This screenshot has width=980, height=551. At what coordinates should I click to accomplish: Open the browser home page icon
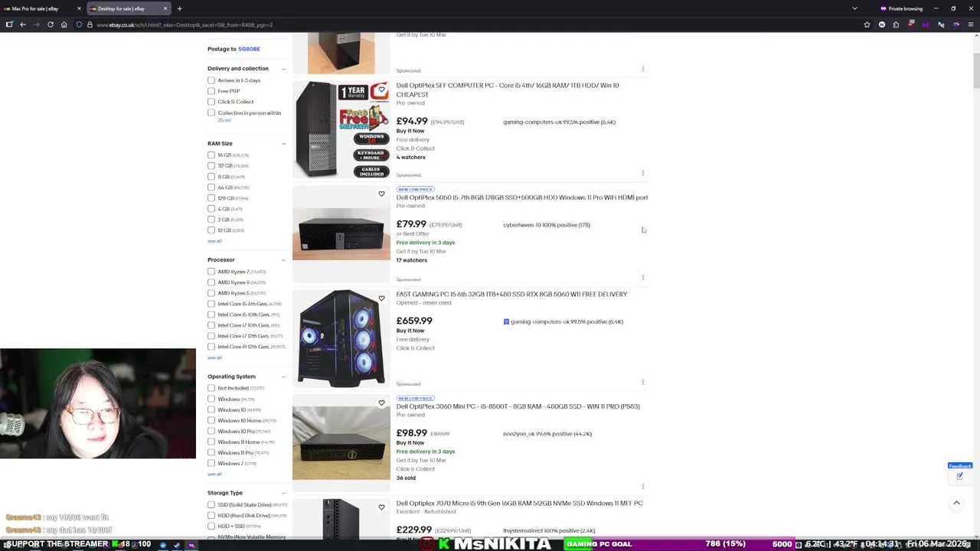(64, 24)
